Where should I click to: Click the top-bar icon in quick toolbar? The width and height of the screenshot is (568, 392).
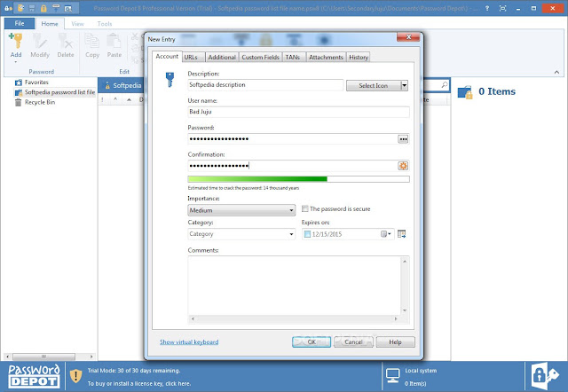(55, 8)
